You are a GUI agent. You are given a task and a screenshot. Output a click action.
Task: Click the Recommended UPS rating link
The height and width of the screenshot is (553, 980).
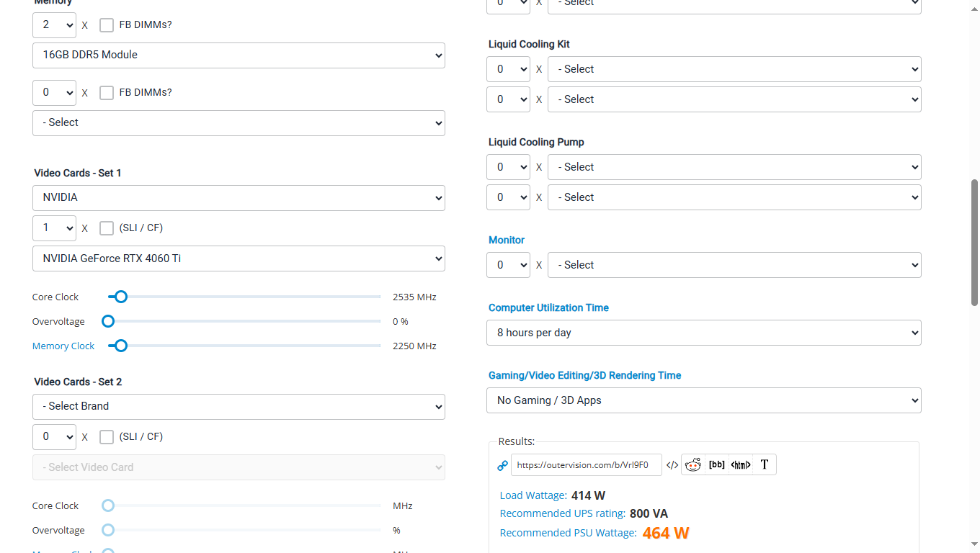click(563, 514)
